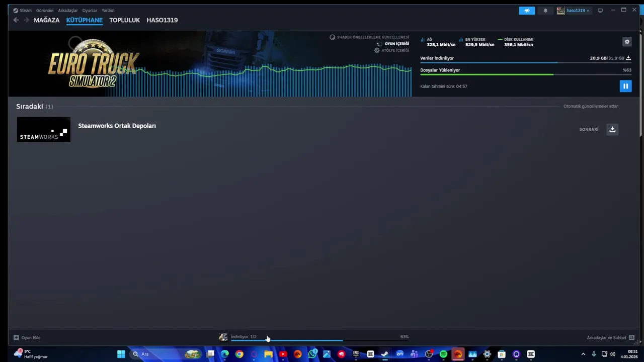
Task: Click the İndiriliyor: 1/2 status text
Action: click(x=244, y=337)
